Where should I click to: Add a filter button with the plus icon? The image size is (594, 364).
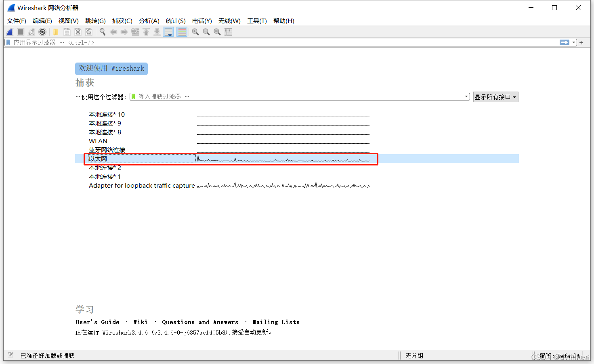tap(581, 42)
